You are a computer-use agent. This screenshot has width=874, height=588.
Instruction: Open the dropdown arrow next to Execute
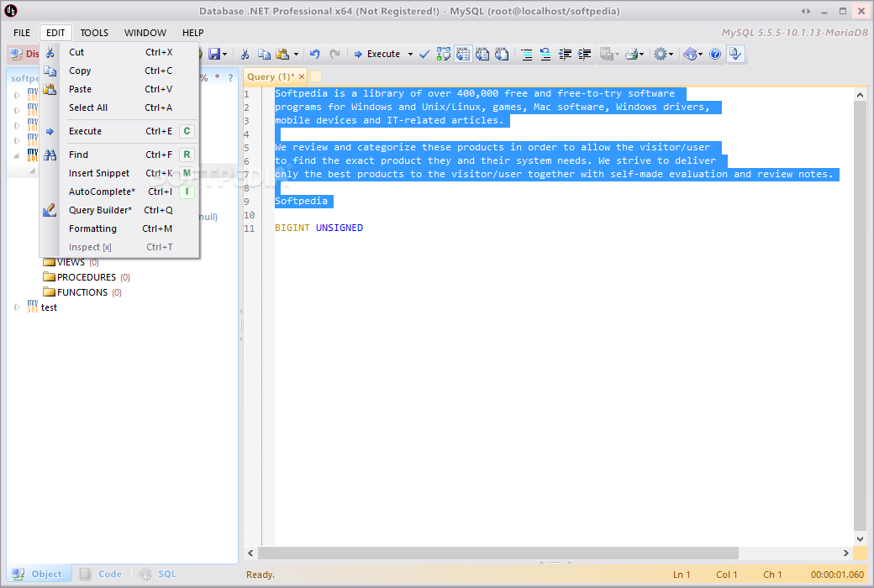pyautogui.click(x=411, y=54)
